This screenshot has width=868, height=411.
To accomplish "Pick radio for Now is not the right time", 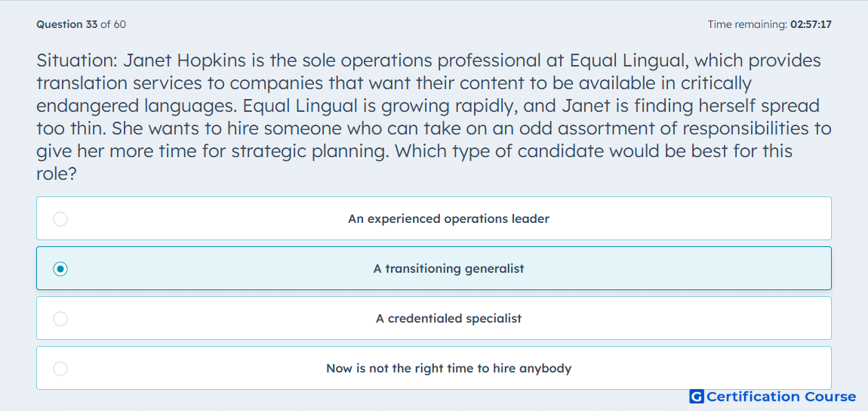I will tap(60, 369).
